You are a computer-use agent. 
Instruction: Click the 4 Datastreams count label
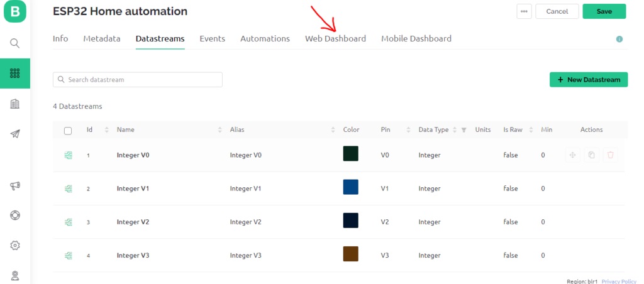(77, 106)
